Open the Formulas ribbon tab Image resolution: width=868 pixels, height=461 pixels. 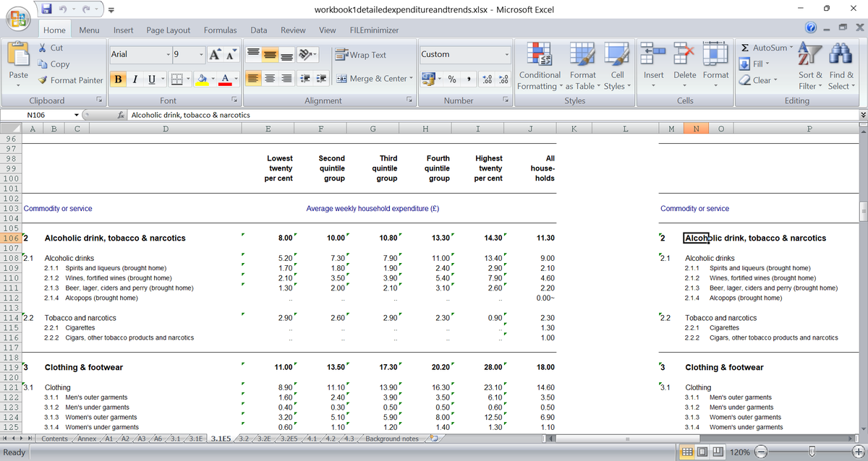point(220,30)
